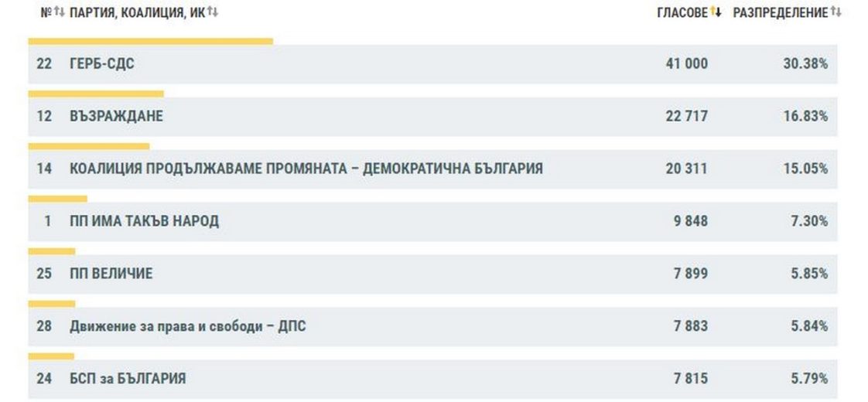Click the 7 815 votes value
Image resolution: width=868 pixels, height=402 pixels.
click(x=690, y=379)
